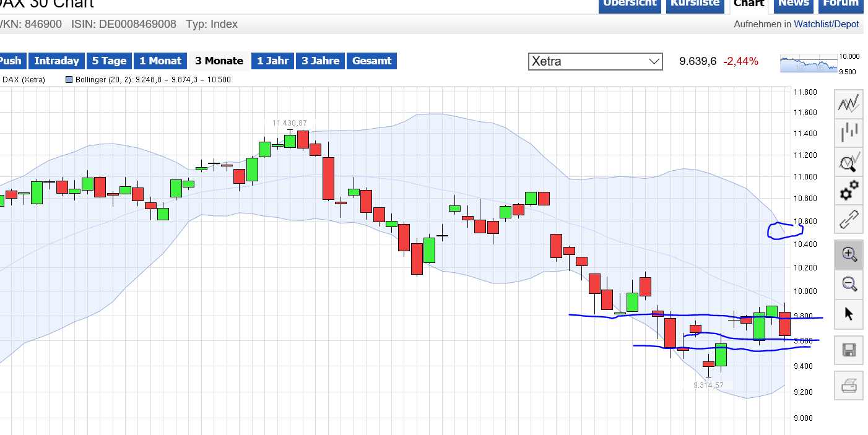Select the bar chart type icon
868x435 pixels.
848,132
